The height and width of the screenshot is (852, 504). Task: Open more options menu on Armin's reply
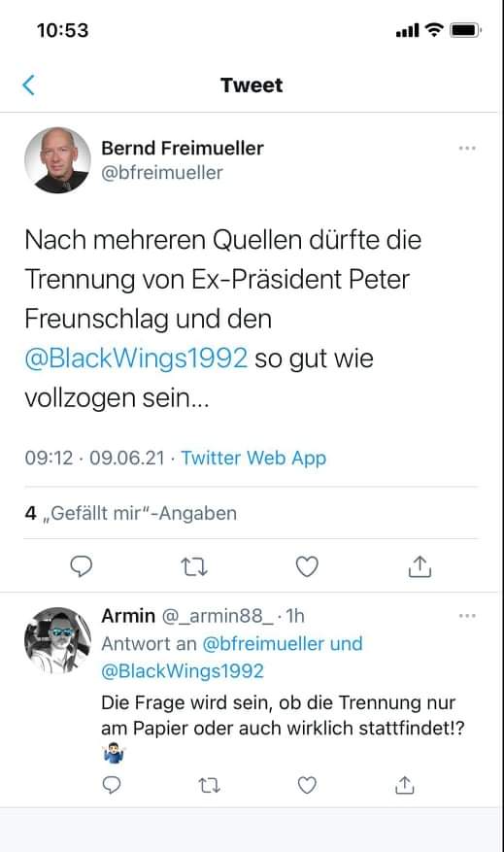click(x=467, y=616)
